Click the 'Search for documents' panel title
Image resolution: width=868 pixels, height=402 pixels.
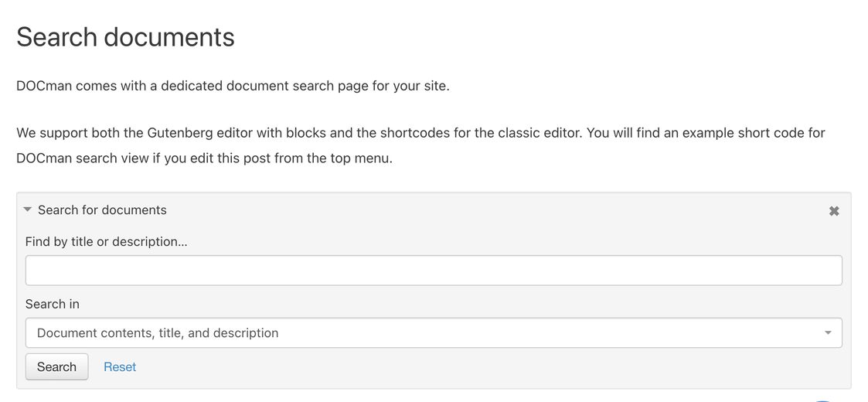pos(102,210)
